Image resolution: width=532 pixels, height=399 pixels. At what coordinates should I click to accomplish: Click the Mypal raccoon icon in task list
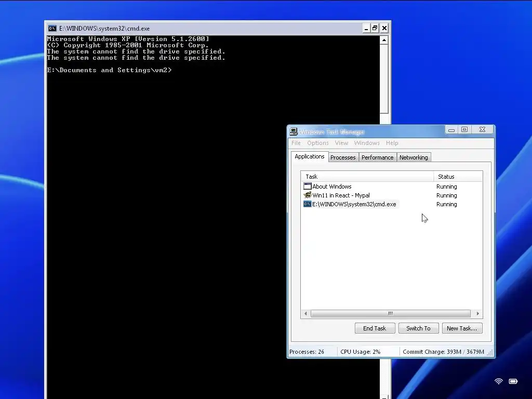tap(308, 195)
